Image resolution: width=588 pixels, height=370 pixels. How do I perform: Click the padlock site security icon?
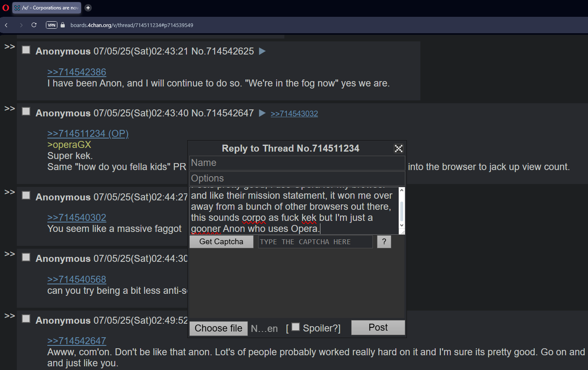[63, 25]
